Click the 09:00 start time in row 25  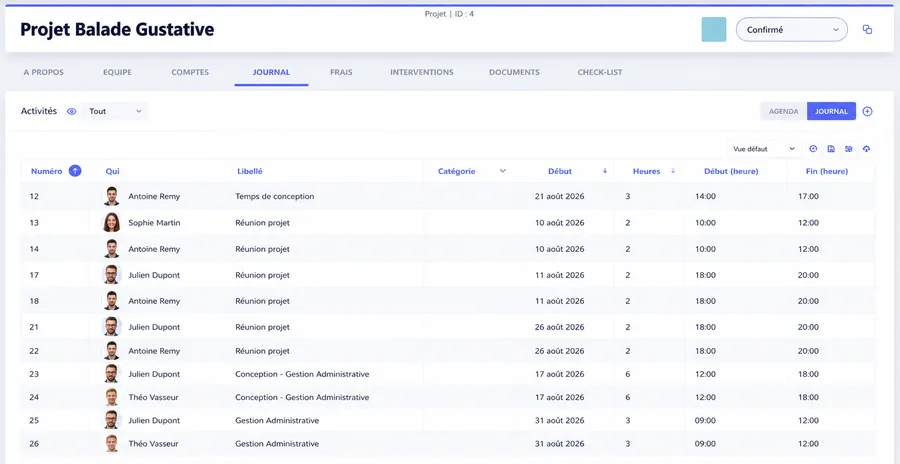point(705,420)
